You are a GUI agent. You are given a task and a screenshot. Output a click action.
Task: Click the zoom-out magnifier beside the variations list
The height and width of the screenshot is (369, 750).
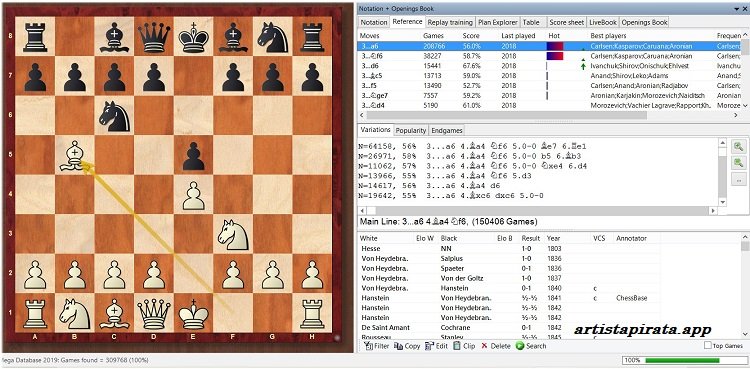click(x=738, y=163)
